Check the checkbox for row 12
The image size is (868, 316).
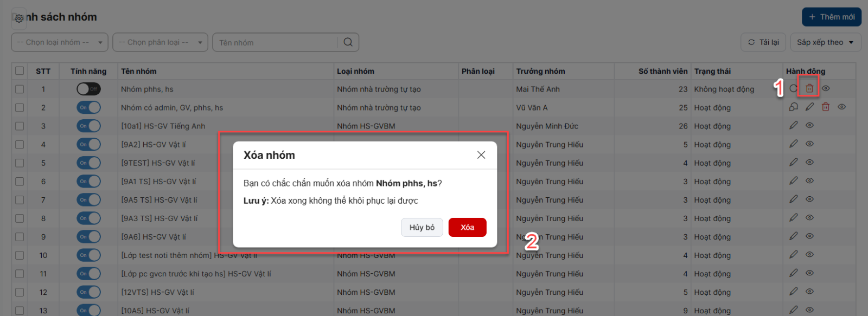pyautogui.click(x=20, y=292)
